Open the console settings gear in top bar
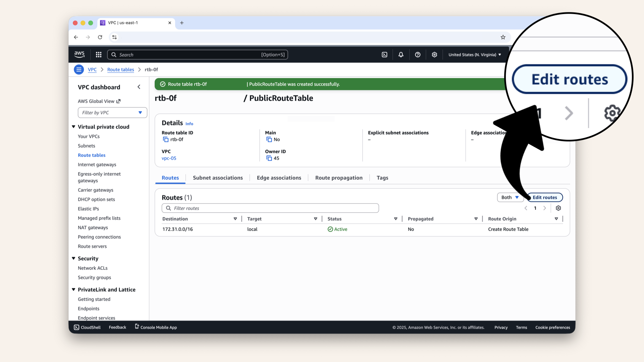Viewport: 644px width, 362px height. pos(434,55)
